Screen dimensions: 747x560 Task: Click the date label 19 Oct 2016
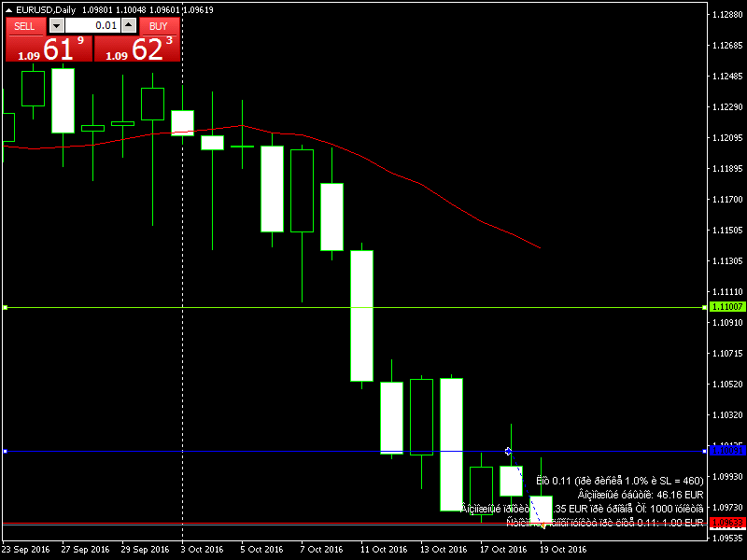point(563,549)
